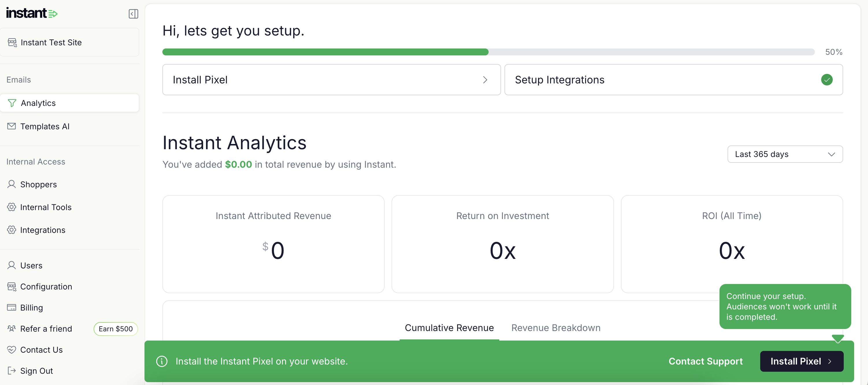868x385 pixels.
Task: Open Internal Tools in the sidebar
Action: [x=69, y=207]
